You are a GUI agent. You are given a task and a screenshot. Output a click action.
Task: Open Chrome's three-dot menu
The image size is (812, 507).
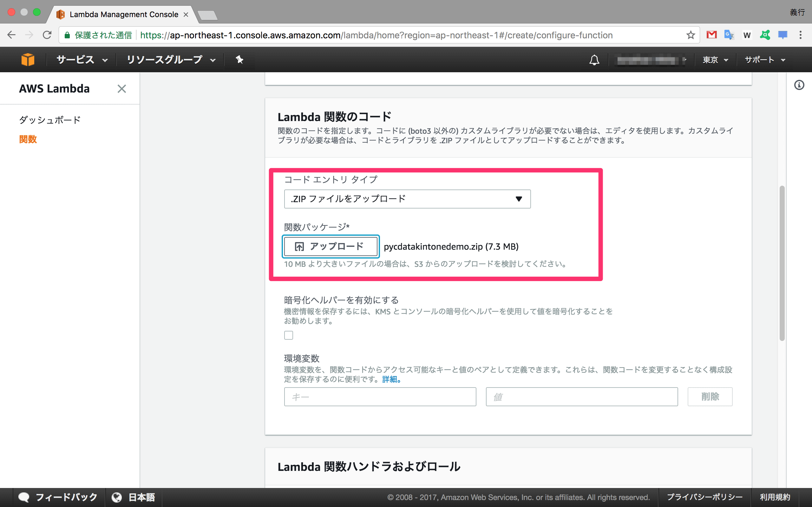click(x=800, y=35)
